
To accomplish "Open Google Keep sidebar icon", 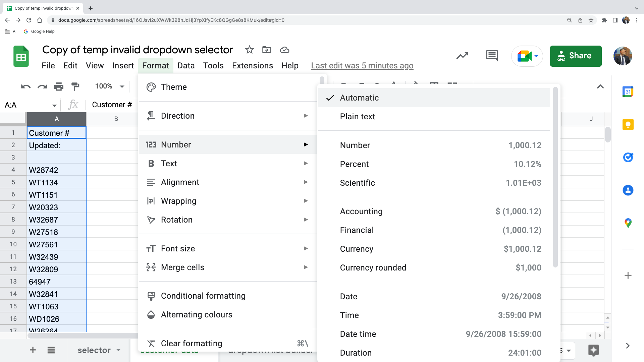I will click(628, 125).
